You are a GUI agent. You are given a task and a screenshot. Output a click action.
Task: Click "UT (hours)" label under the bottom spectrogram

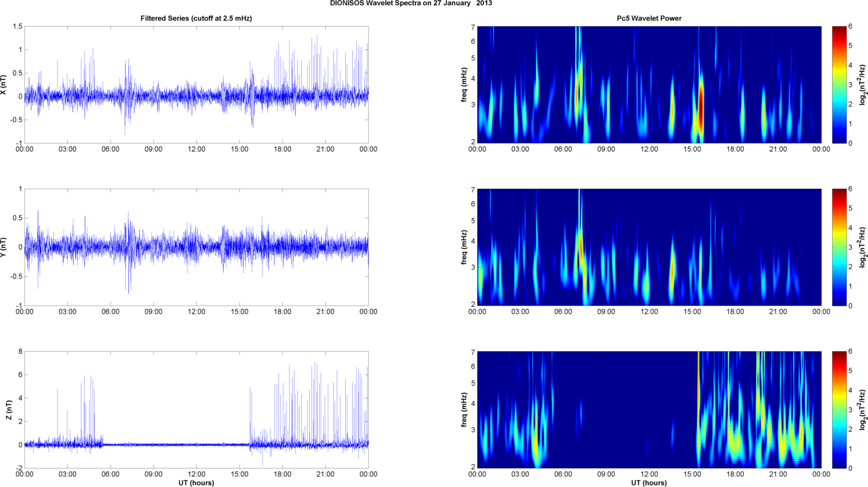click(x=649, y=483)
